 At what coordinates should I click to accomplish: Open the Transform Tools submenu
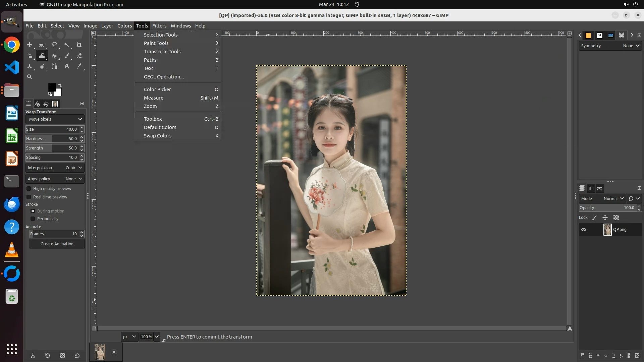pyautogui.click(x=162, y=52)
